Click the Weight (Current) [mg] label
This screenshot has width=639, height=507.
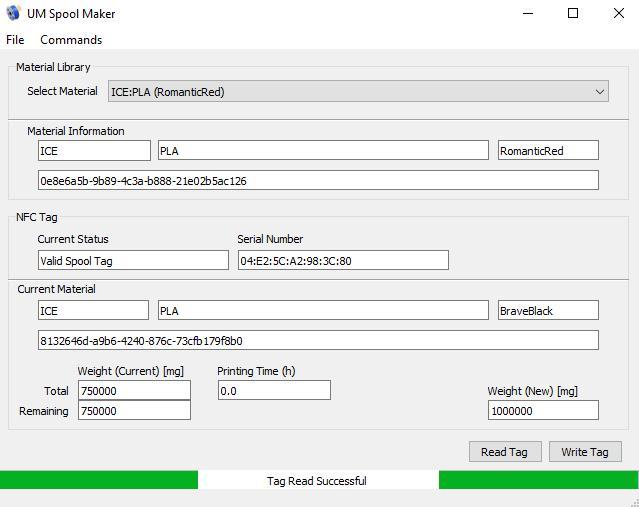coord(130,371)
